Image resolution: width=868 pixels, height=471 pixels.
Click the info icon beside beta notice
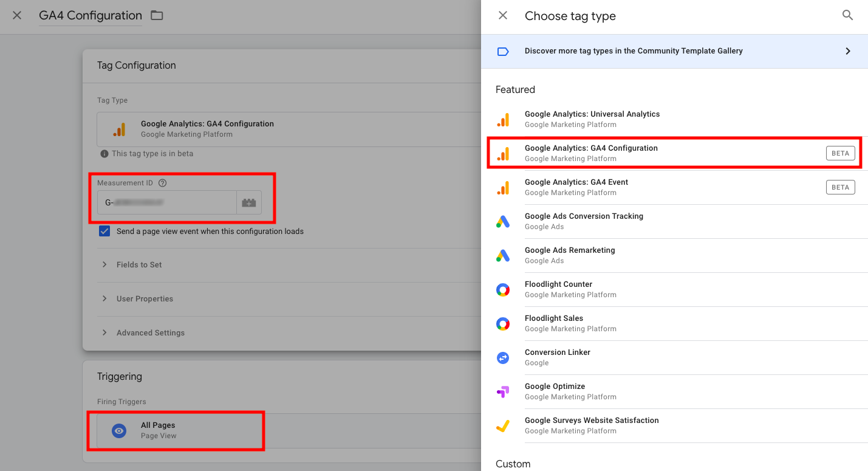coord(104,154)
